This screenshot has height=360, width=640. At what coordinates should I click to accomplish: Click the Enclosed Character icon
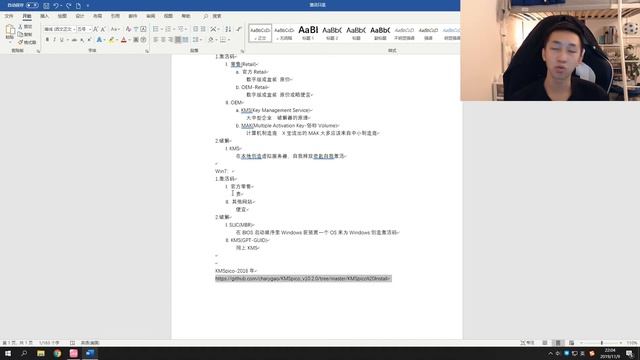(x=143, y=40)
